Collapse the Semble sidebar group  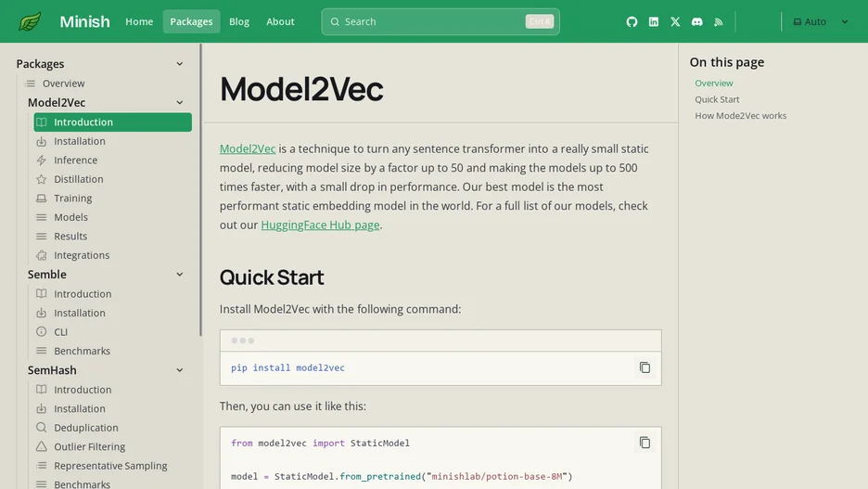click(x=179, y=274)
